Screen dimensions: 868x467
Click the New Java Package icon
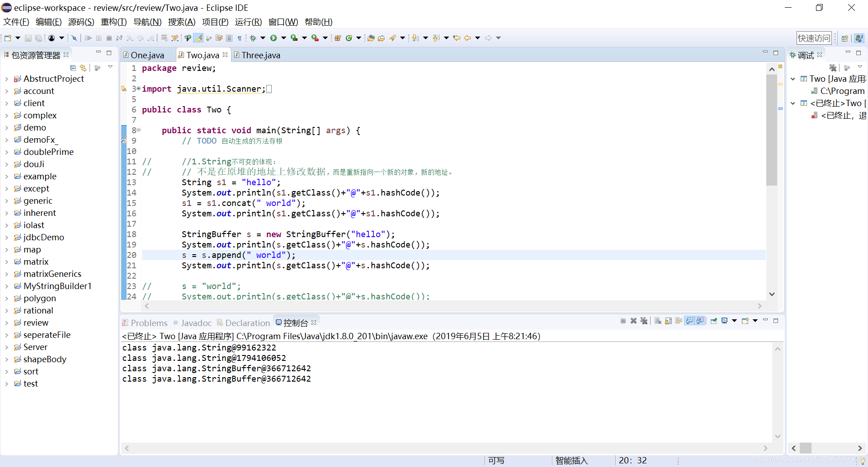tap(338, 38)
